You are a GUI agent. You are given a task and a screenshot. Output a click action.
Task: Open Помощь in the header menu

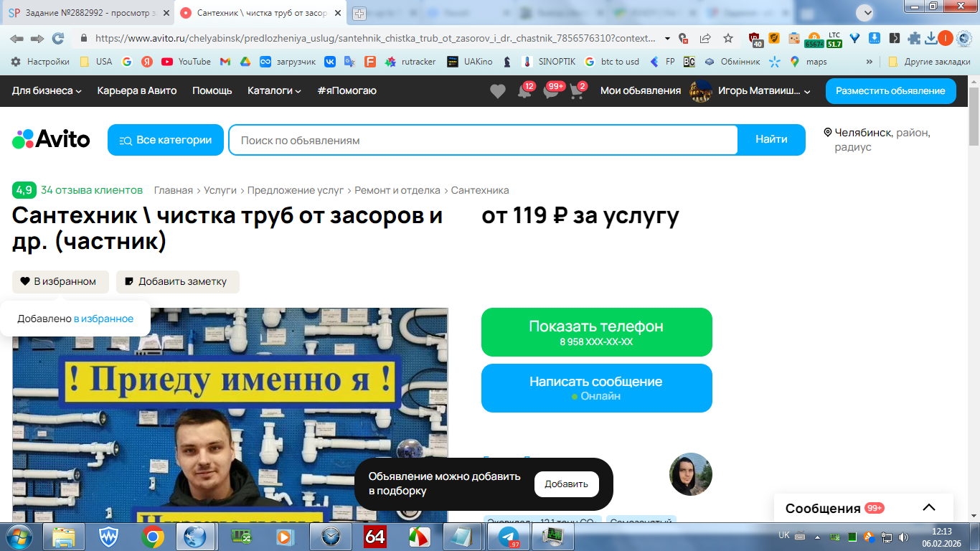coord(212,91)
